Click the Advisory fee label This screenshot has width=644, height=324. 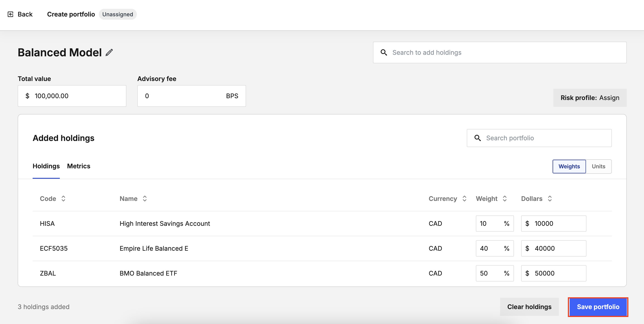tap(157, 79)
